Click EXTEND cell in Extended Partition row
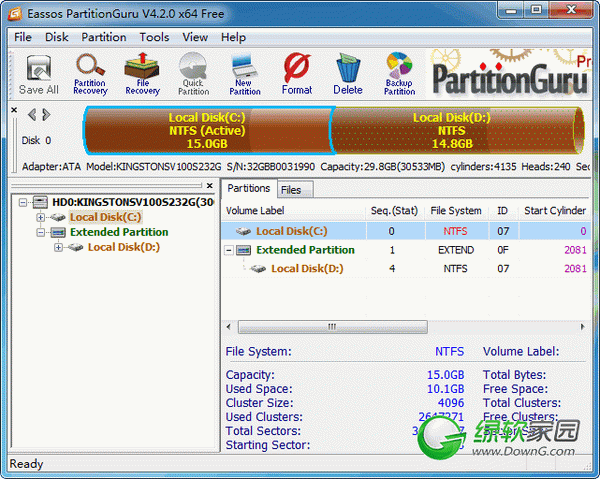This screenshot has height=479, width=600. tap(456, 250)
